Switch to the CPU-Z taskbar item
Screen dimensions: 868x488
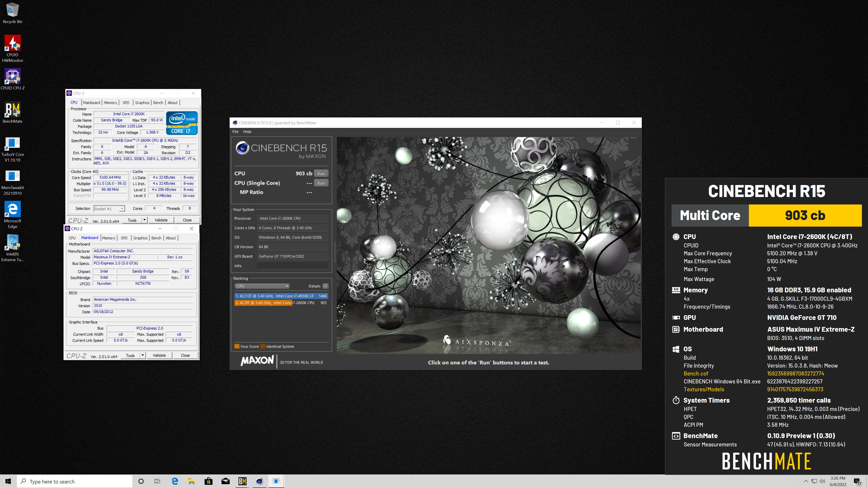click(276, 481)
